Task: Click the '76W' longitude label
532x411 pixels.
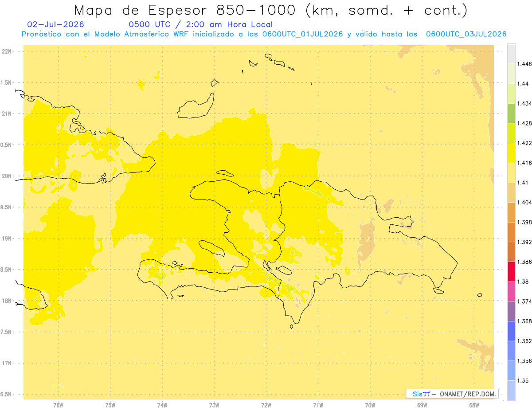Action: 58,406
